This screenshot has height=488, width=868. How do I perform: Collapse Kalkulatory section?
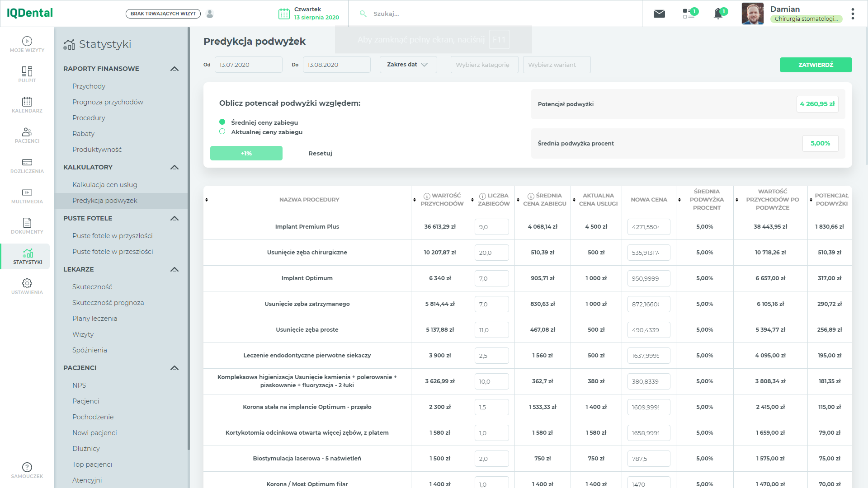pyautogui.click(x=175, y=167)
